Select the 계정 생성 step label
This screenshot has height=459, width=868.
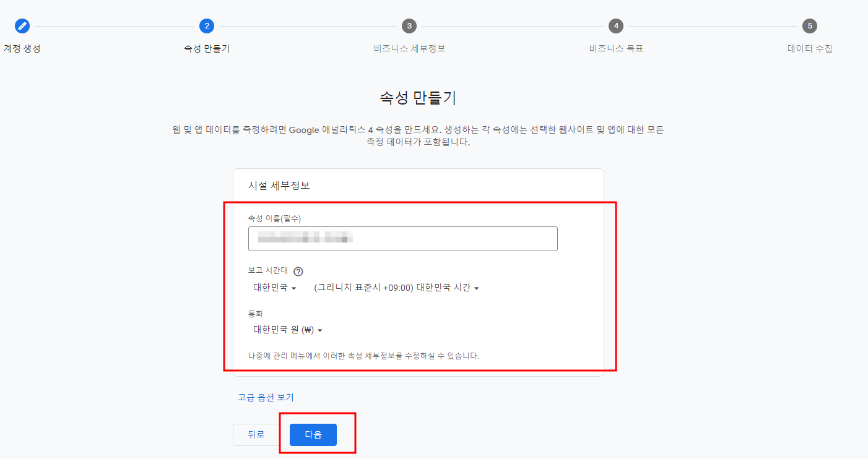click(23, 49)
